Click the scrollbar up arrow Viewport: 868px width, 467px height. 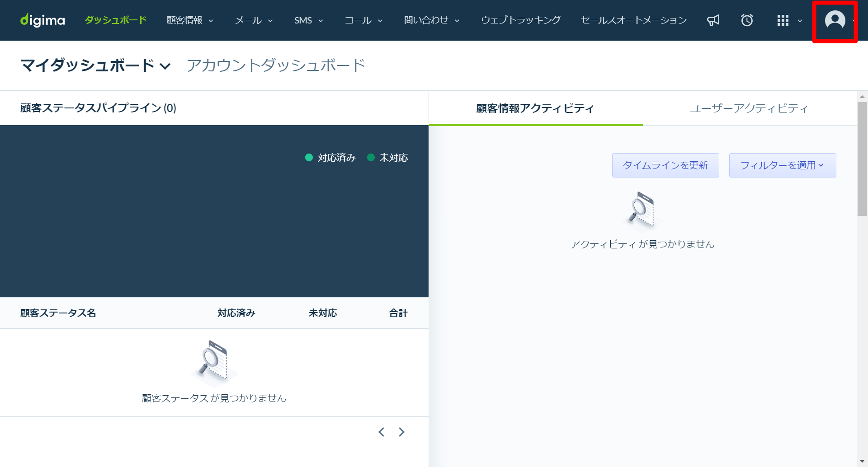tap(862, 96)
